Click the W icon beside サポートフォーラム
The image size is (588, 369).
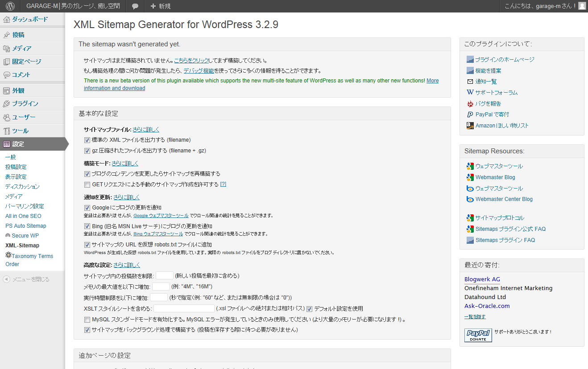tap(470, 92)
